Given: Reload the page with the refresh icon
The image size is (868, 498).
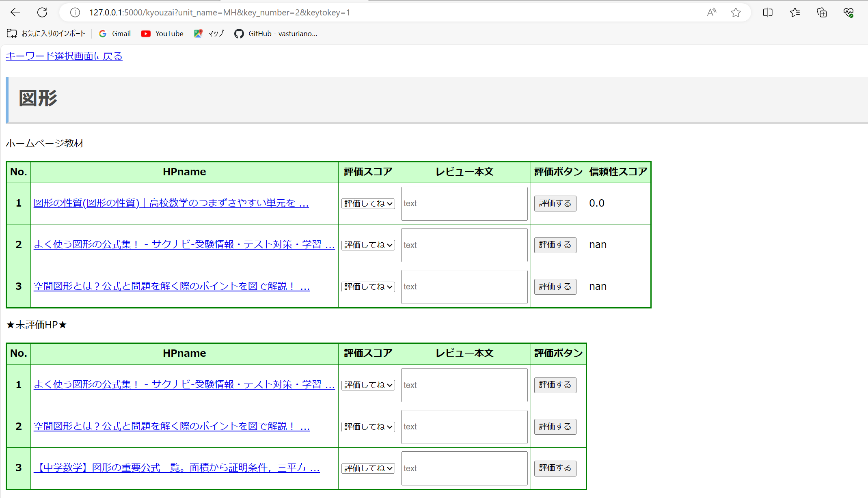Looking at the screenshot, I should click(42, 12).
